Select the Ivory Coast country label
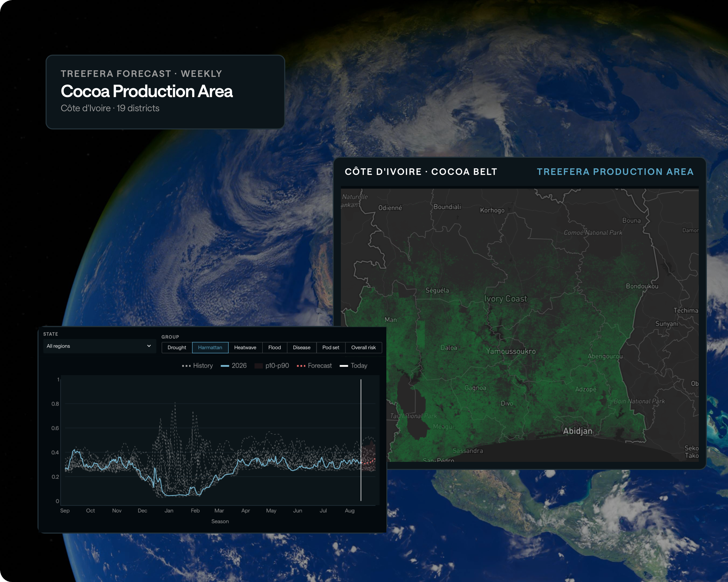The image size is (728, 582). [x=505, y=299]
